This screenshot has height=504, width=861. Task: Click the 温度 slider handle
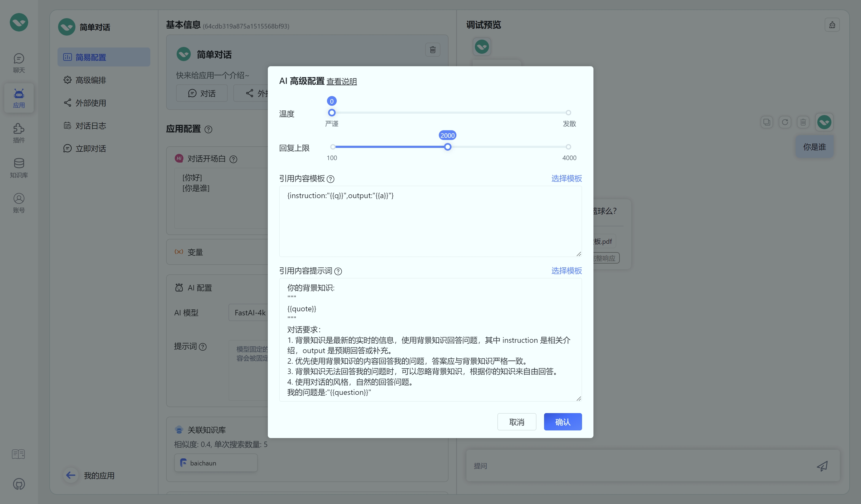(x=331, y=112)
